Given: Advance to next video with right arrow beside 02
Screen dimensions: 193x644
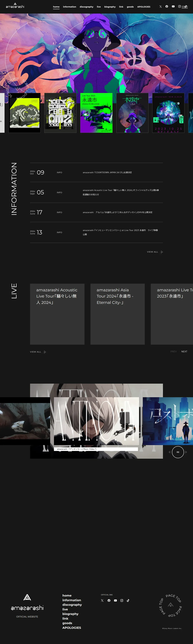Looking at the screenshot, I should click(186, 452).
